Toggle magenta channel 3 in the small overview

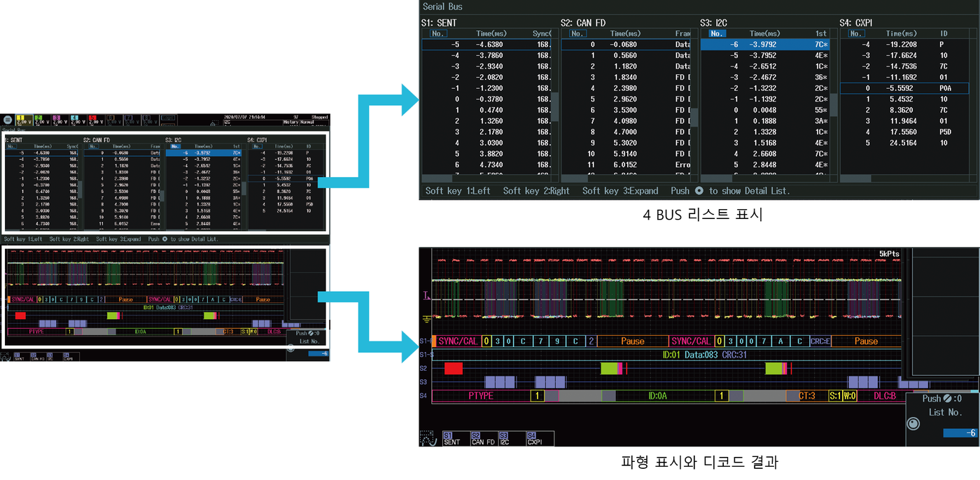click(59, 120)
